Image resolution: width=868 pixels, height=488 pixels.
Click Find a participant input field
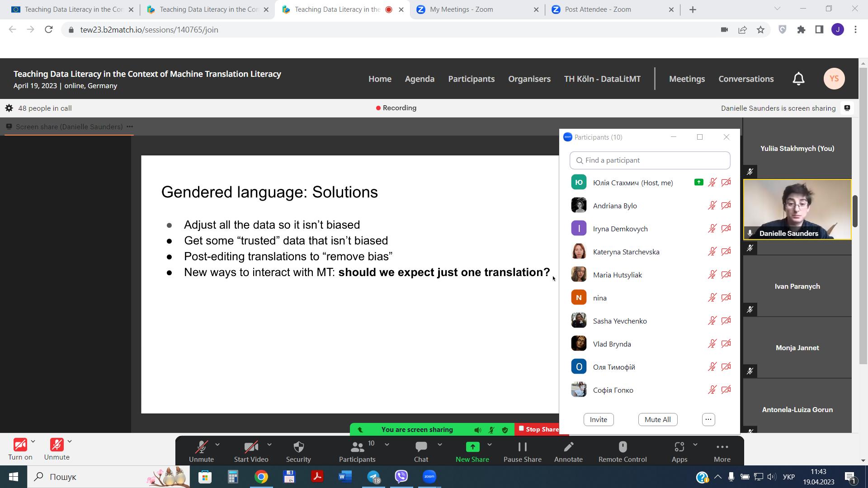click(649, 160)
